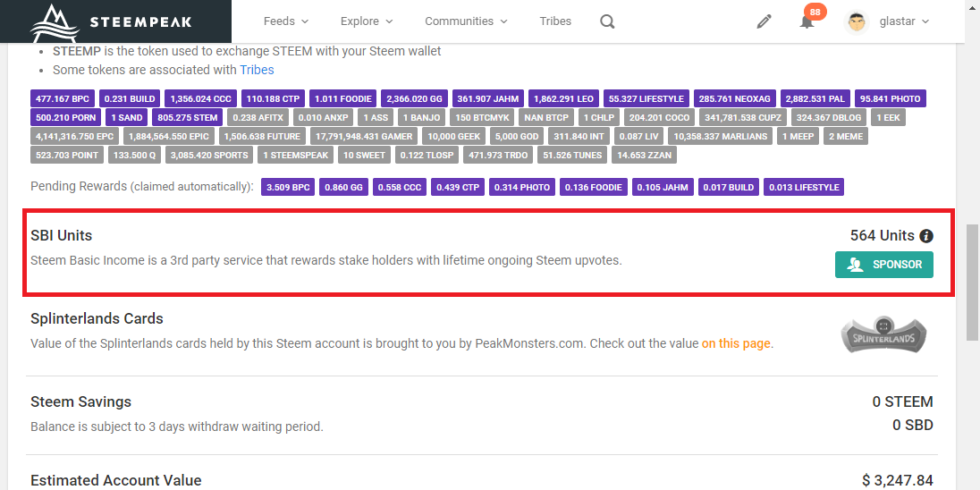The width and height of the screenshot is (980, 490).
Task: Select the 14.653 ZZAN token
Action: 644,155
